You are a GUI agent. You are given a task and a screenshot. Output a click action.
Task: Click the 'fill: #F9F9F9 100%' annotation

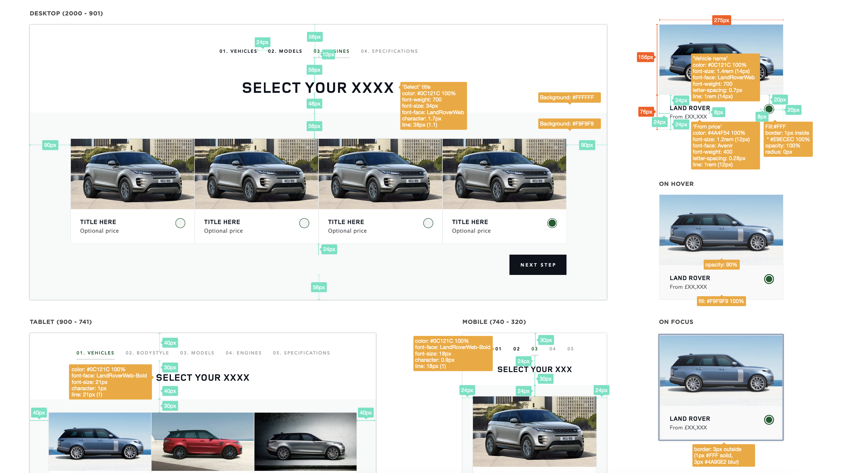(x=721, y=301)
